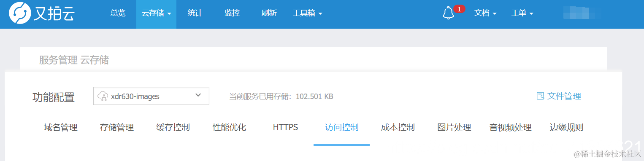
Task: Switch to the 域名管理 tab
Action: coord(60,127)
